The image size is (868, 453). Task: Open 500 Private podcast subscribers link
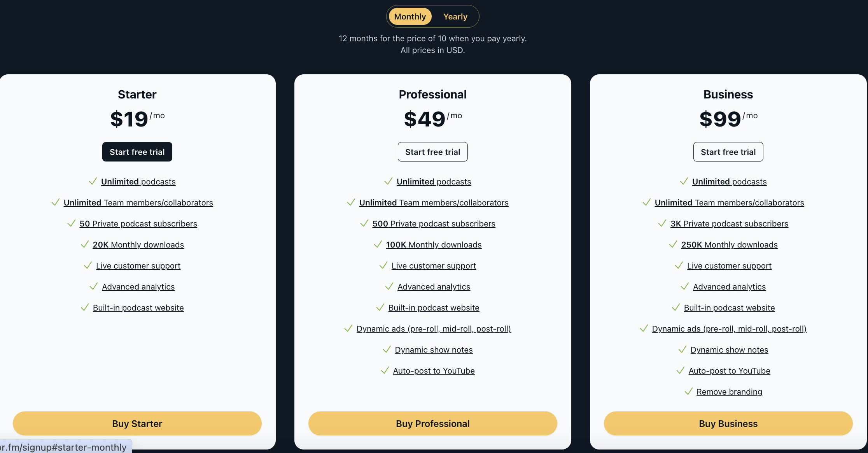tap(434, 224)
